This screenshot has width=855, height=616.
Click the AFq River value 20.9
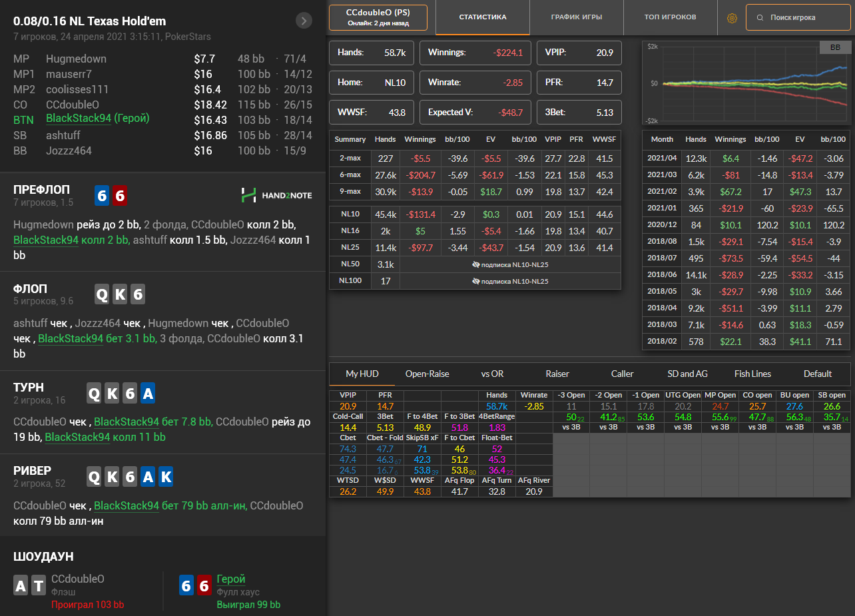pos(533,492)
